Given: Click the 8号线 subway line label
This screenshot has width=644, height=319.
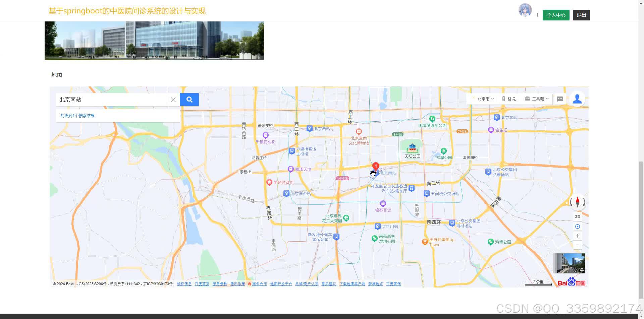Looking at the screenshot, I should point(398,134).
